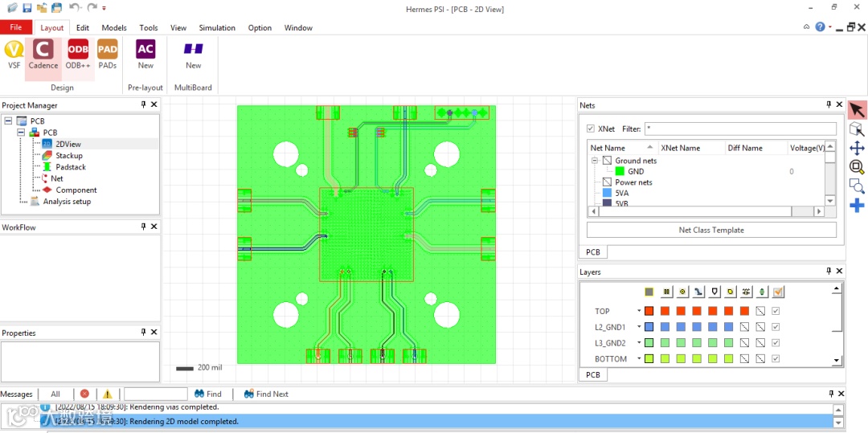Image resolution: width=868 pixels, height=433 pixels.
Task: Open the BOTTOM layer dropdown arrow
Action: 640,359
